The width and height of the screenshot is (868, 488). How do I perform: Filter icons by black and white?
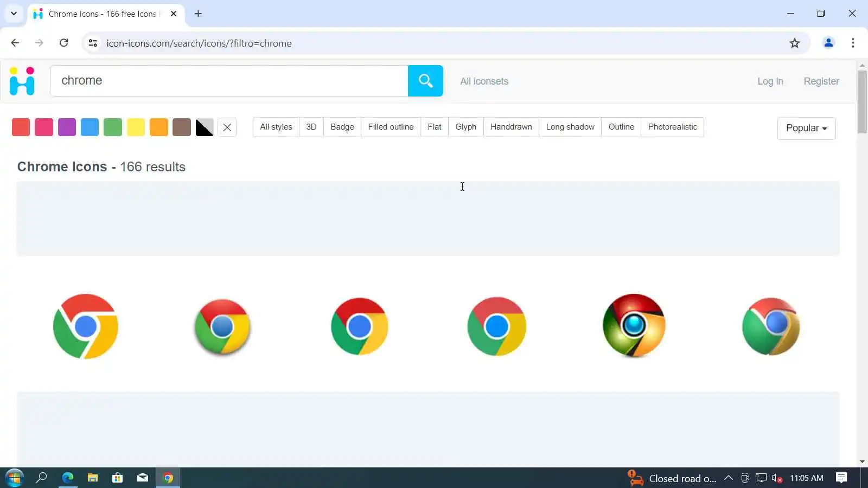tap(205, 127)
